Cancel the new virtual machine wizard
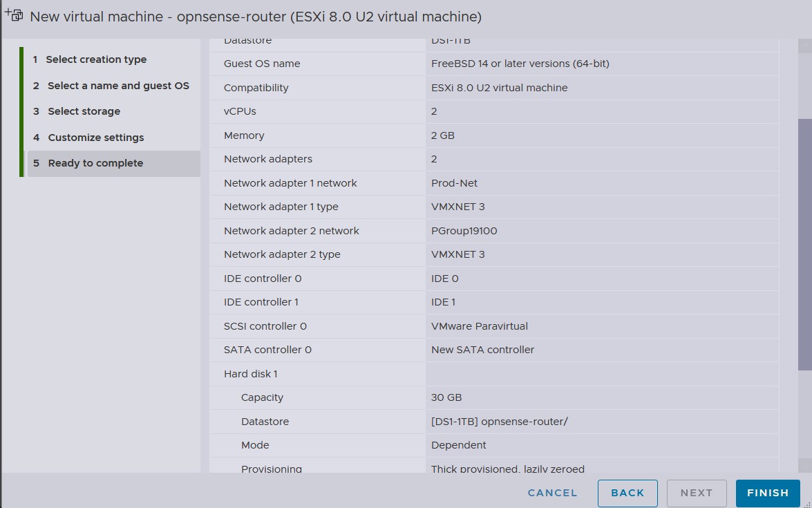The image size is (812, 508). tap(552, 493)
